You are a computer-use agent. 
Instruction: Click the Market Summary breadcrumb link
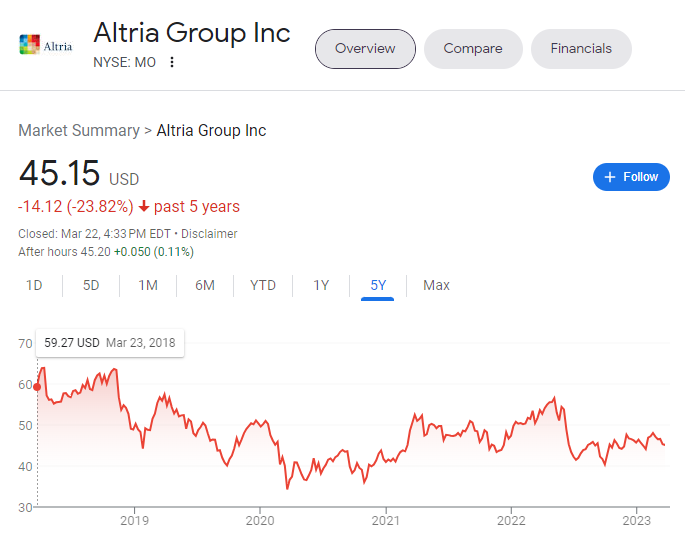click(x=79, y=131)
